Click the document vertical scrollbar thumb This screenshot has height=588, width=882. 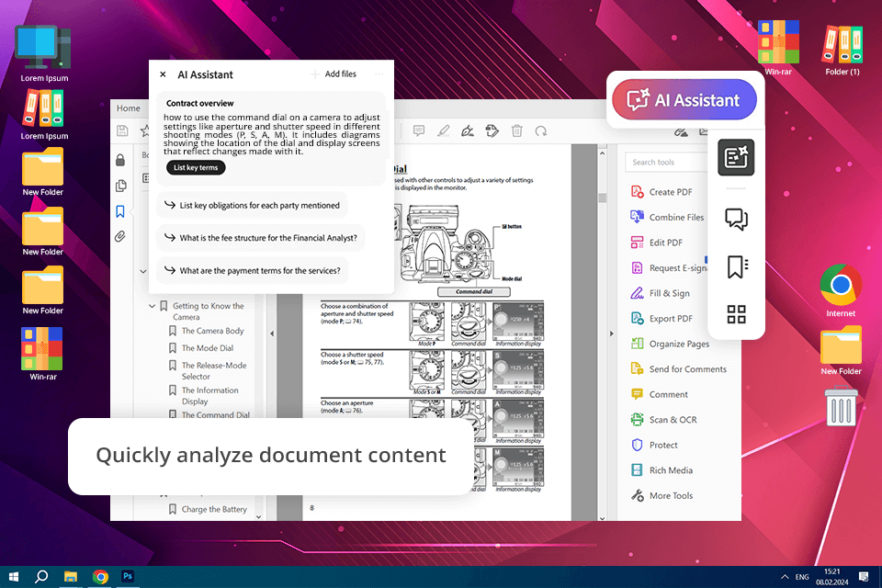[x=603, y=198]
